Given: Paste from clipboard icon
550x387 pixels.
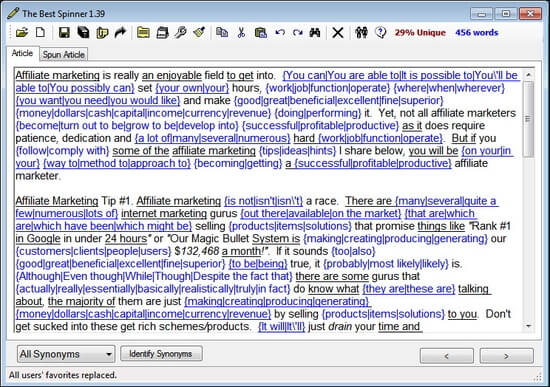Looking at the screenshot, I should coord(261,33).
